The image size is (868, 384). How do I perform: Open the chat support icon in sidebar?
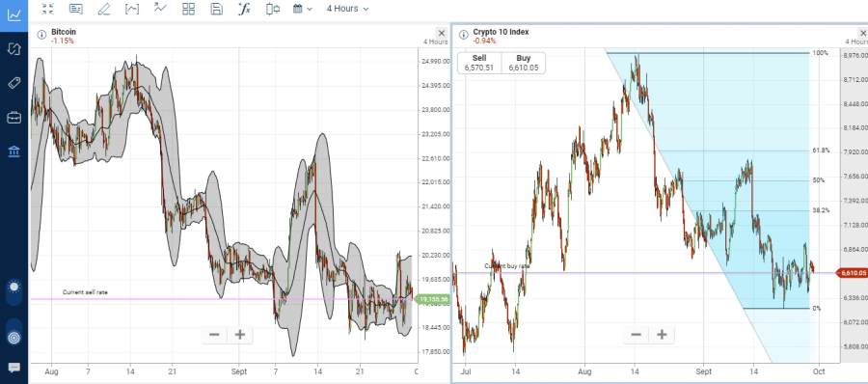tap(14, 368)
